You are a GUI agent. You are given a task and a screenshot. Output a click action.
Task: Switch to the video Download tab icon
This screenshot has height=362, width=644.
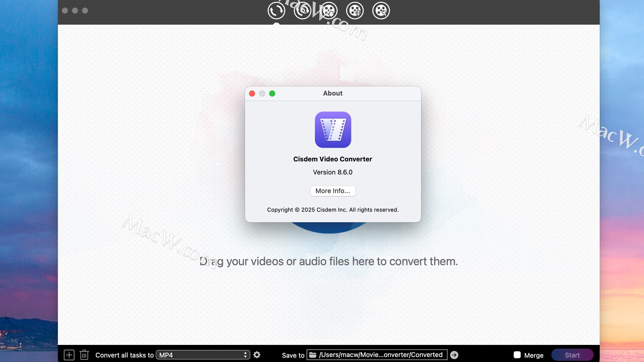(x=329, y=11)
